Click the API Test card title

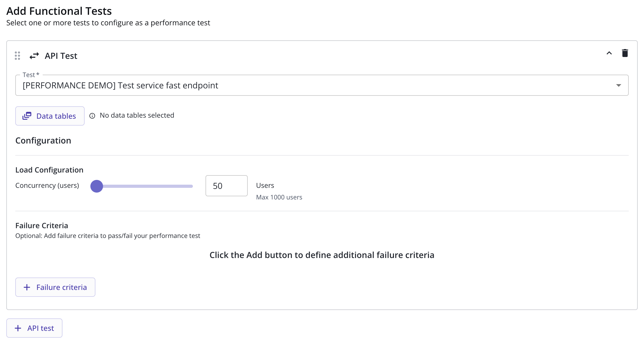pos(61,56)
